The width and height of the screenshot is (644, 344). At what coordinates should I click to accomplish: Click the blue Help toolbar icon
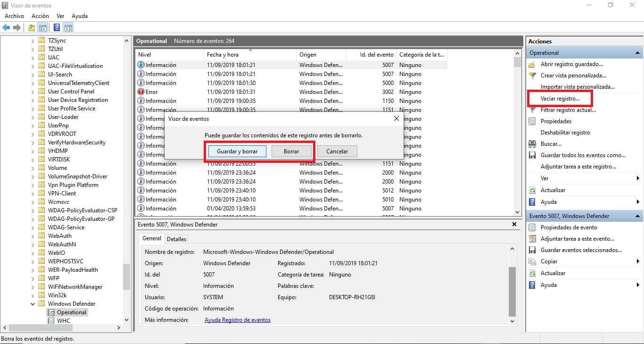(x=57, y=28)
